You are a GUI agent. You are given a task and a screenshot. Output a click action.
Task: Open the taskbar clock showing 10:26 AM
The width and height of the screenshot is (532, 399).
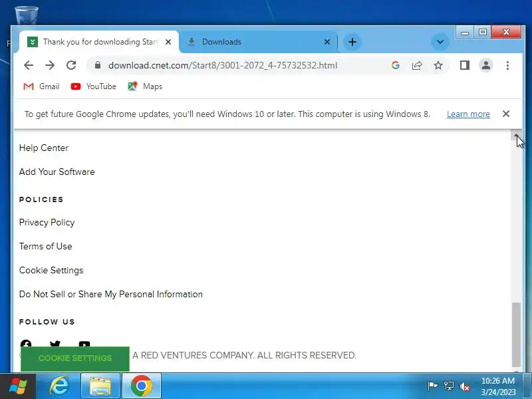[x=498, y=386]
